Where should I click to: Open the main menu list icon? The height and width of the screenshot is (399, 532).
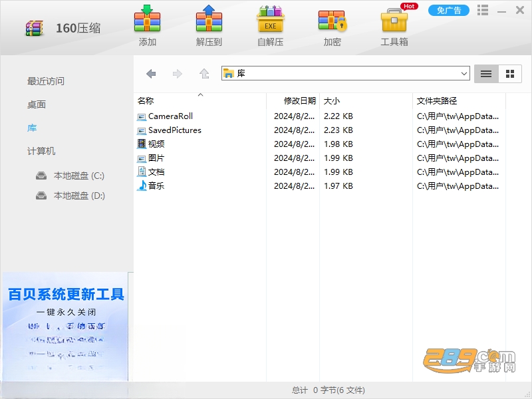point(483,10)
